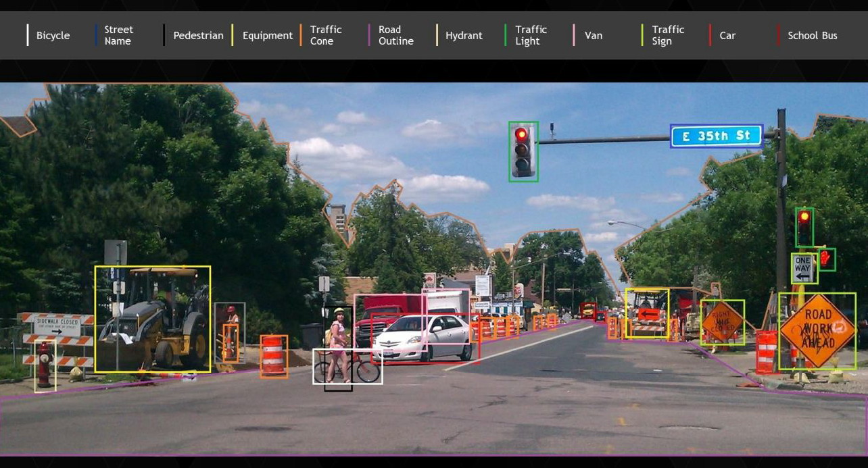Image resolution: width=868 pixels, height=468 pixels.
Task: Click the Bicycle legend label
Action: pyautogui.click(x=53, y=35)
